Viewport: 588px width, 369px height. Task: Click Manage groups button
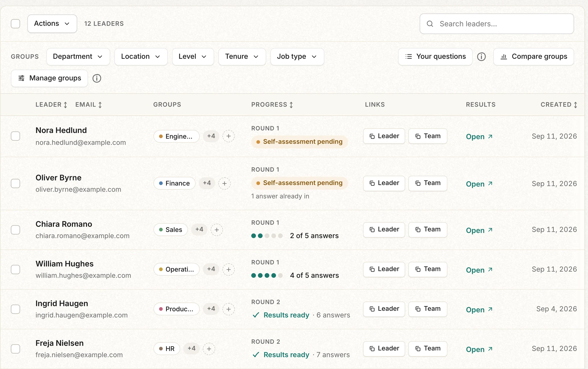click(x=49, y=78)
